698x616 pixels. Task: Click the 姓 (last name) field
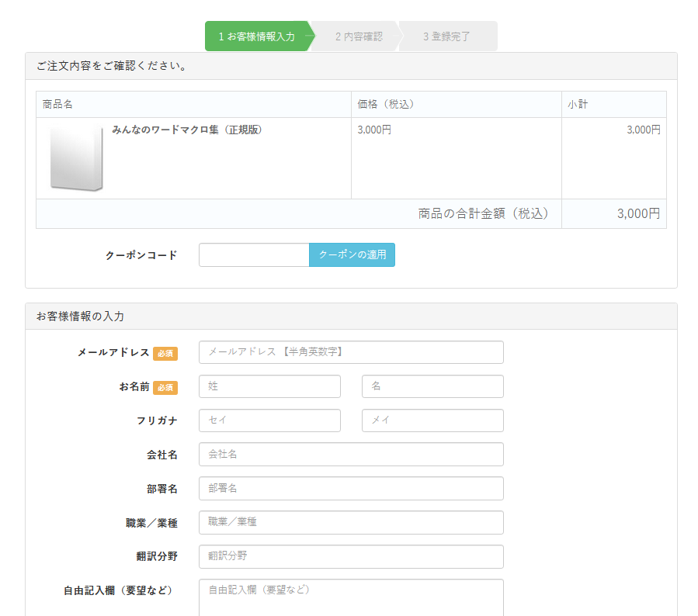click(269, 386)
